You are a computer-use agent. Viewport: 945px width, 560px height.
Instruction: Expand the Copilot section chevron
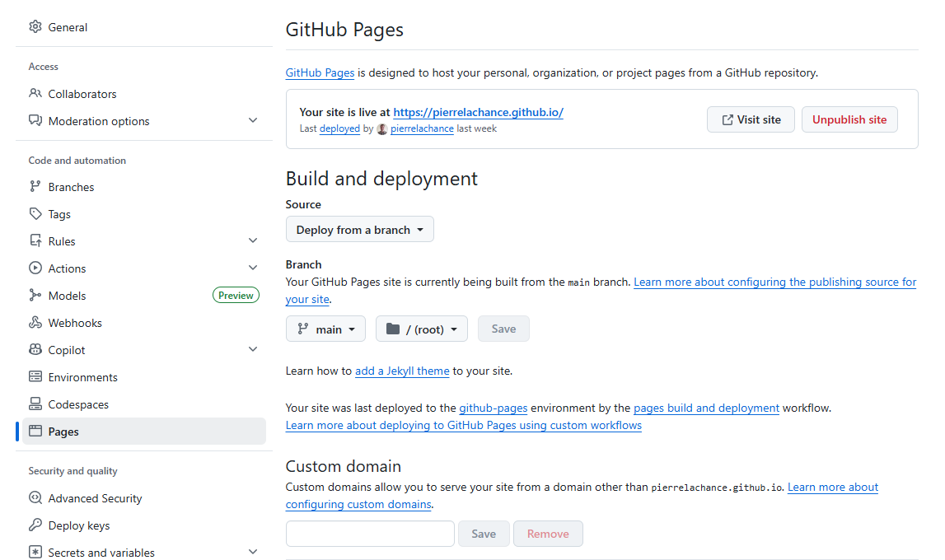click(x=253, y=349)
